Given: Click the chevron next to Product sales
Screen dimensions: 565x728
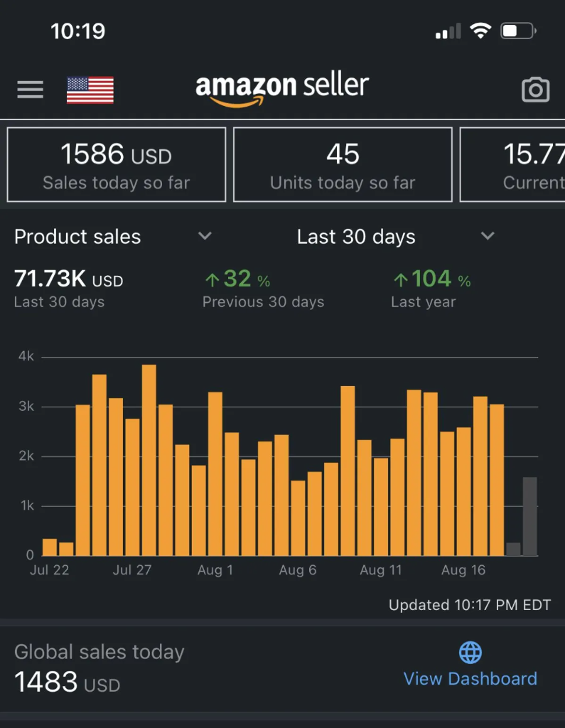Looking at the screenshot, I should tap(205, 236).
